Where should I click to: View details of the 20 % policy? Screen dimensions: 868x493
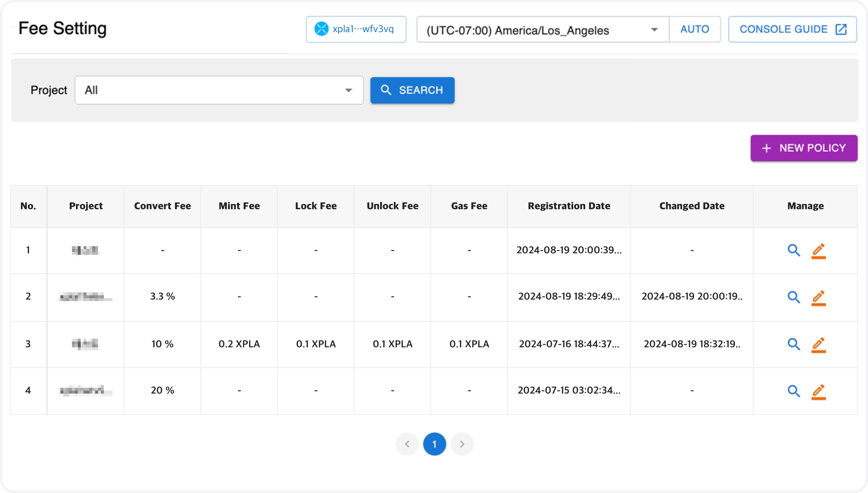point(793,391)
